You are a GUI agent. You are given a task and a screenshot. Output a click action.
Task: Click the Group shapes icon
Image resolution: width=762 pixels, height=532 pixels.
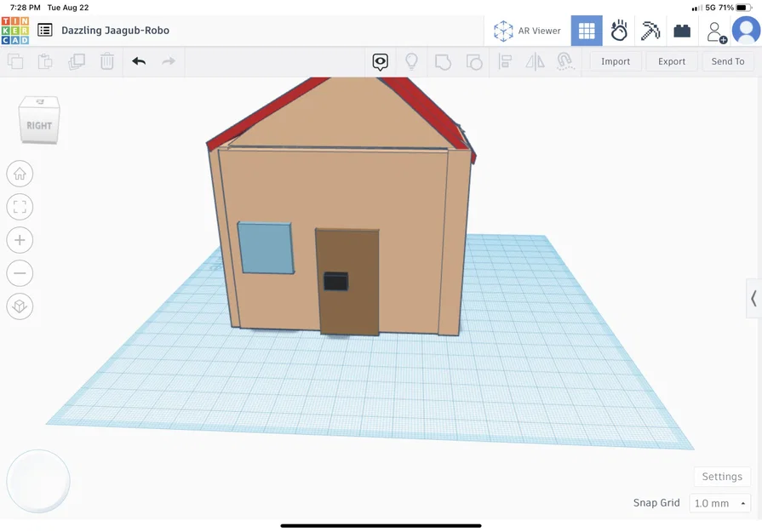443,62
